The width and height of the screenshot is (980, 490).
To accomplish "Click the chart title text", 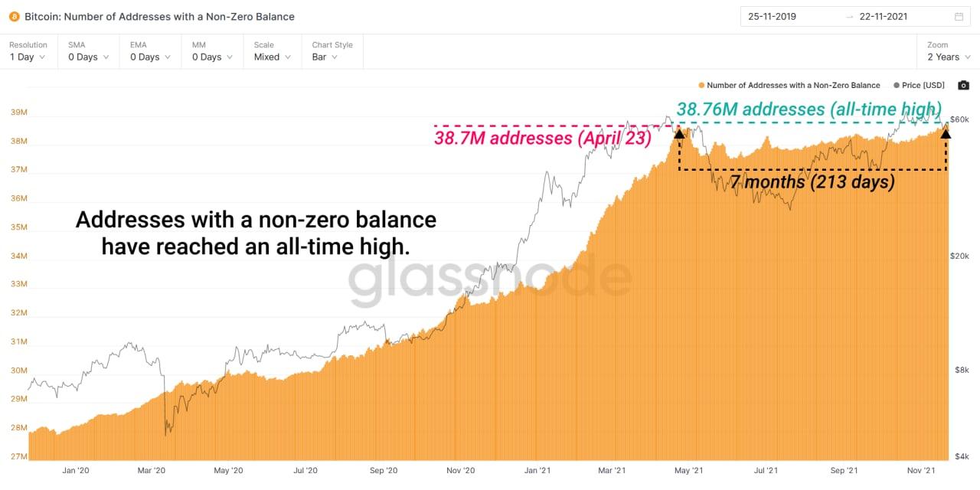I will point(159,16).
